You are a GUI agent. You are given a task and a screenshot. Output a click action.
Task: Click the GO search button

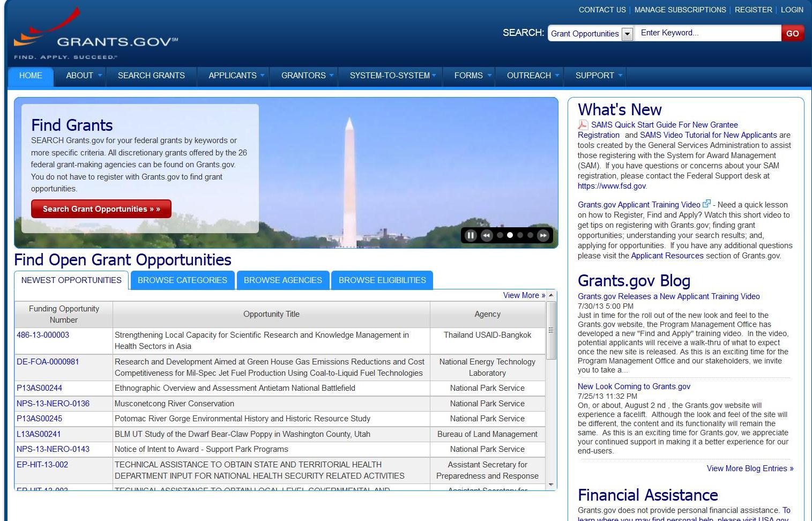[792, 33]
